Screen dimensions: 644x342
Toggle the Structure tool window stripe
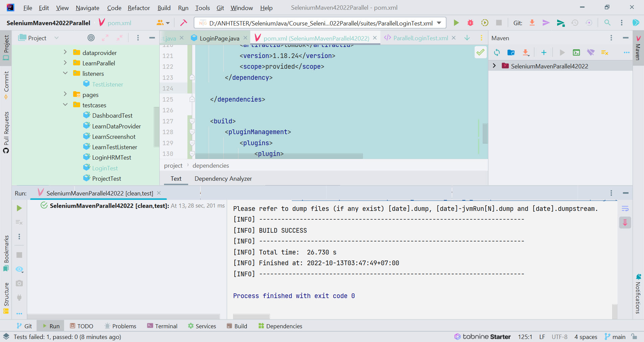tap(6, 298)
